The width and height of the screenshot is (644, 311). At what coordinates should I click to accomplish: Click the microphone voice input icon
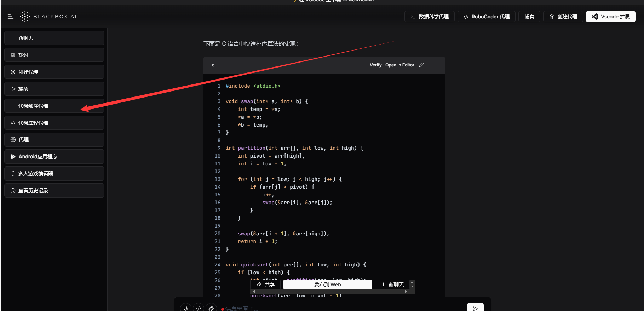coord(186,308)
